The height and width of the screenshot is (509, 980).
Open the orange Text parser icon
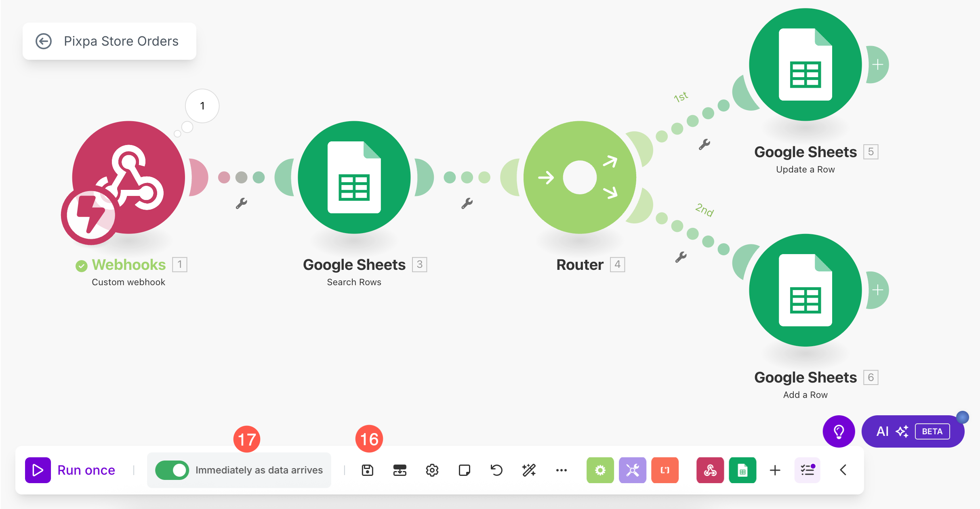[665, 470]
